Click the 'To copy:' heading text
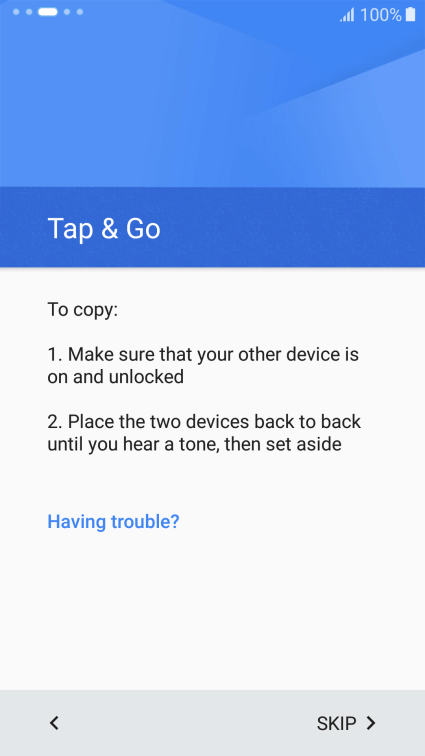425x756 pixels. (82, 310)
